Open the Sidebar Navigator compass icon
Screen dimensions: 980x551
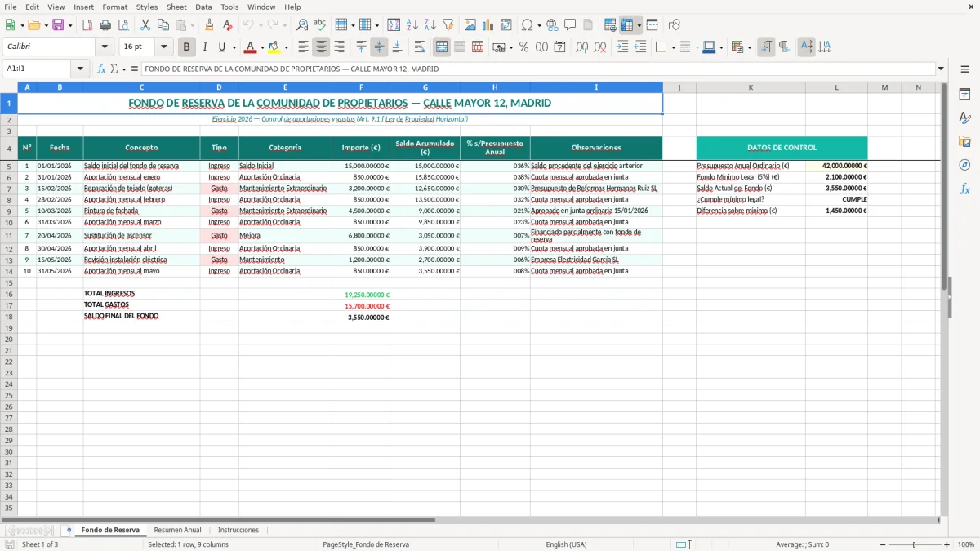coord(964,165)
